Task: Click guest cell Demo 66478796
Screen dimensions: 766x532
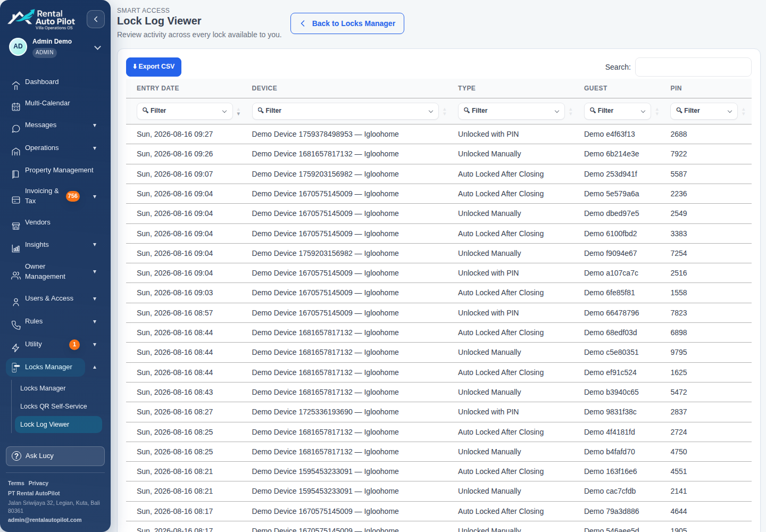Action: click(612, 313)
